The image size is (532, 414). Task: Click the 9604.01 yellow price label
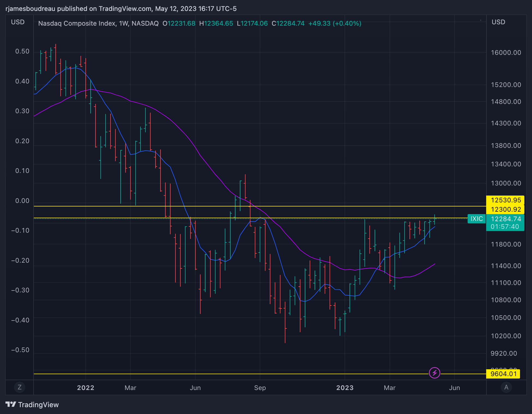click(x=503, y=374)
